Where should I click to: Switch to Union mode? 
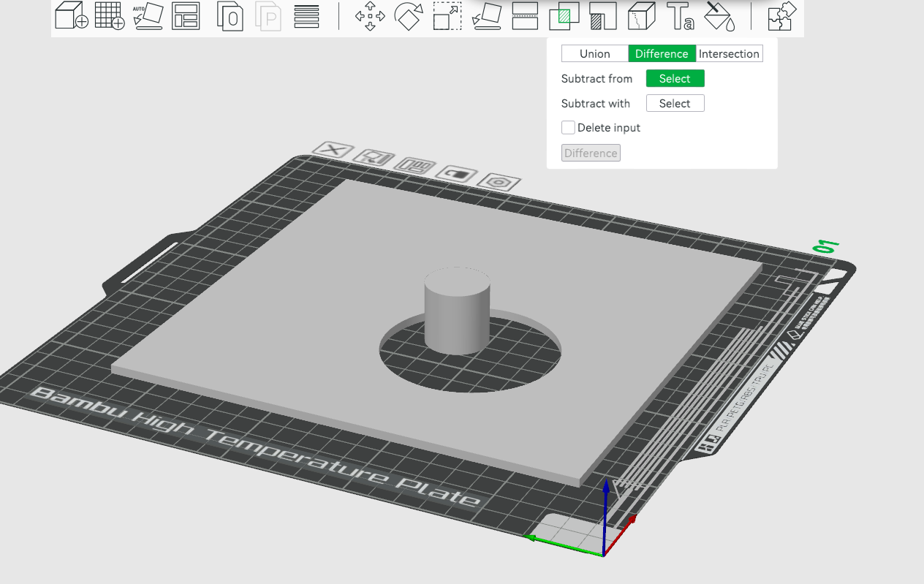tap(594, 53)
